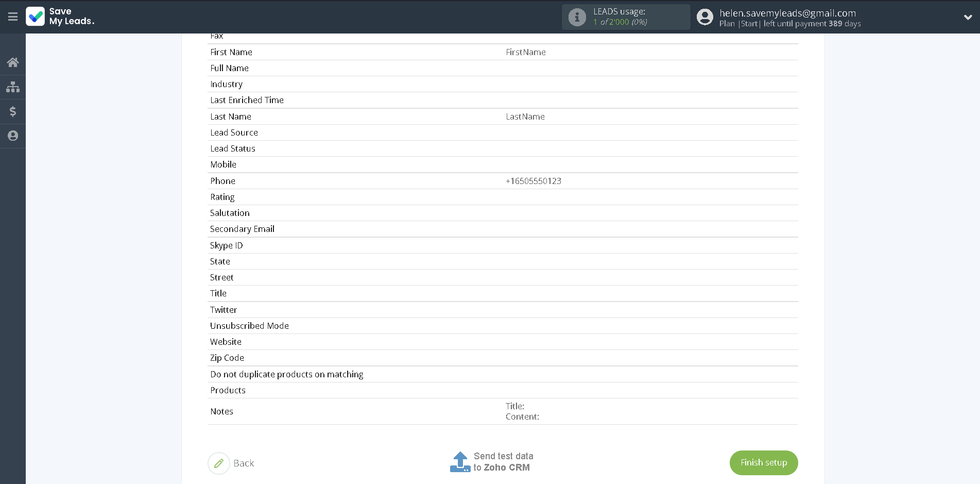Select the Phone row label

click(222, 181)
